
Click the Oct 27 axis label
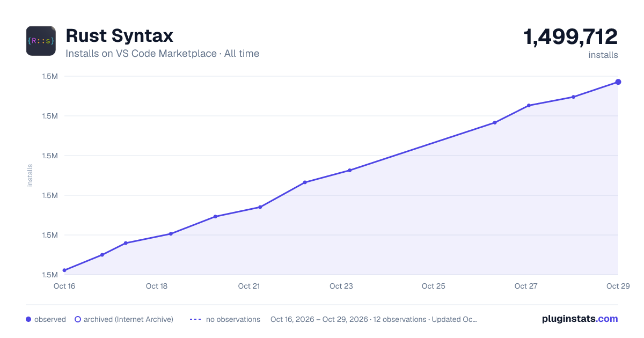pos(526,286)
